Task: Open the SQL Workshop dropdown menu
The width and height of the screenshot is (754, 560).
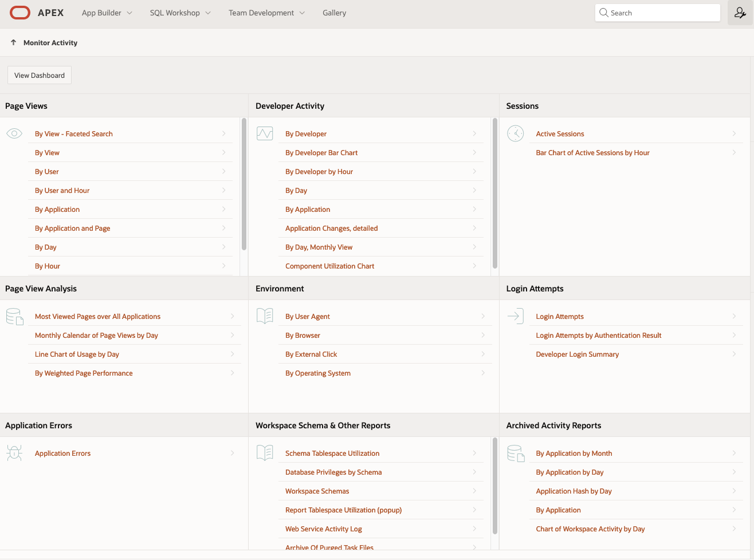Action: [180, 12]
